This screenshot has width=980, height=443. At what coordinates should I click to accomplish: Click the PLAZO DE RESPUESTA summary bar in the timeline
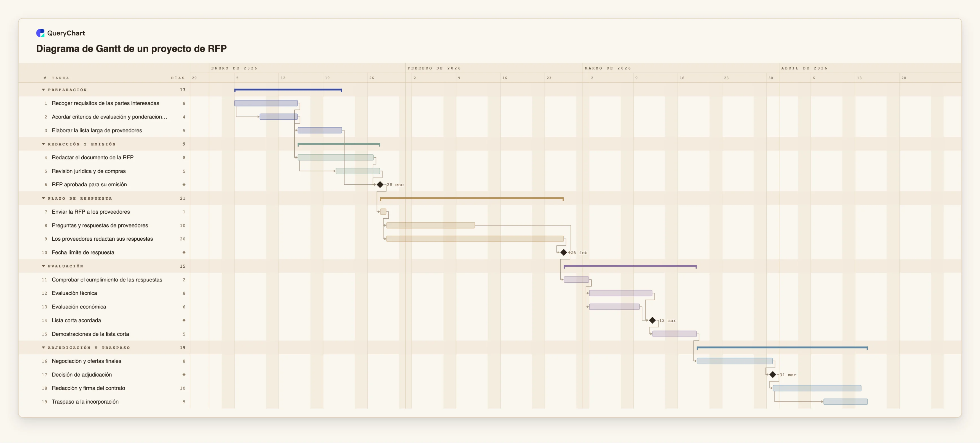pos(472,199)
